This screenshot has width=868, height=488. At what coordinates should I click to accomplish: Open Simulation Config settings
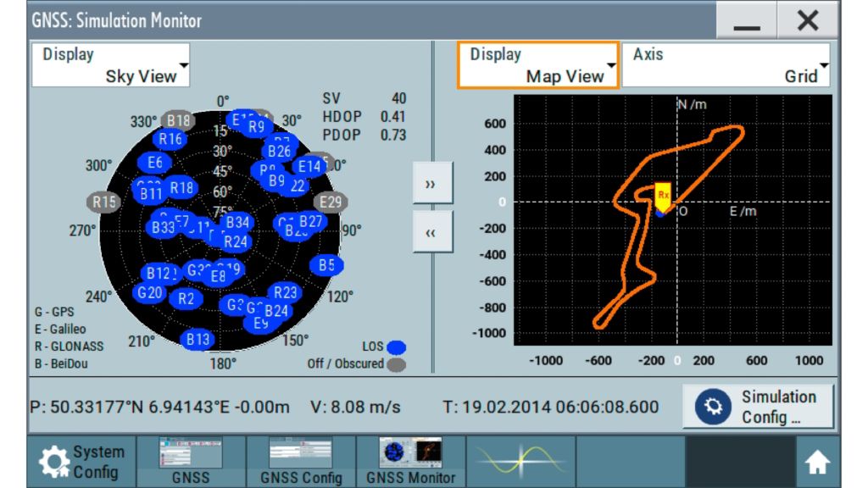point(759,407)
